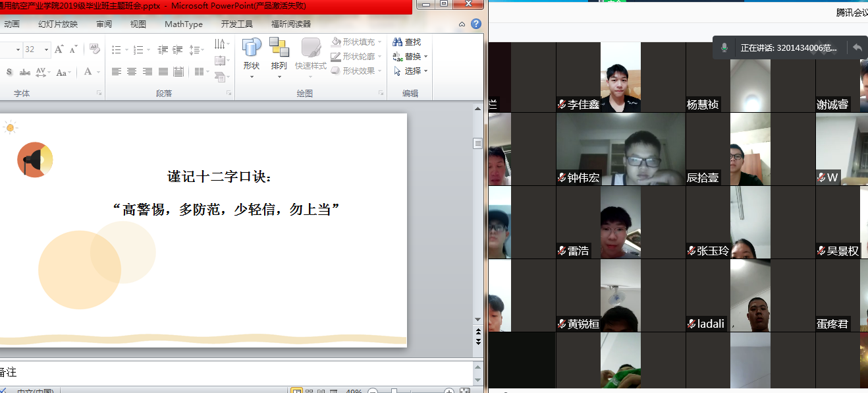
Task: Expand the 形状 shapes gallery
Action: 252,57
